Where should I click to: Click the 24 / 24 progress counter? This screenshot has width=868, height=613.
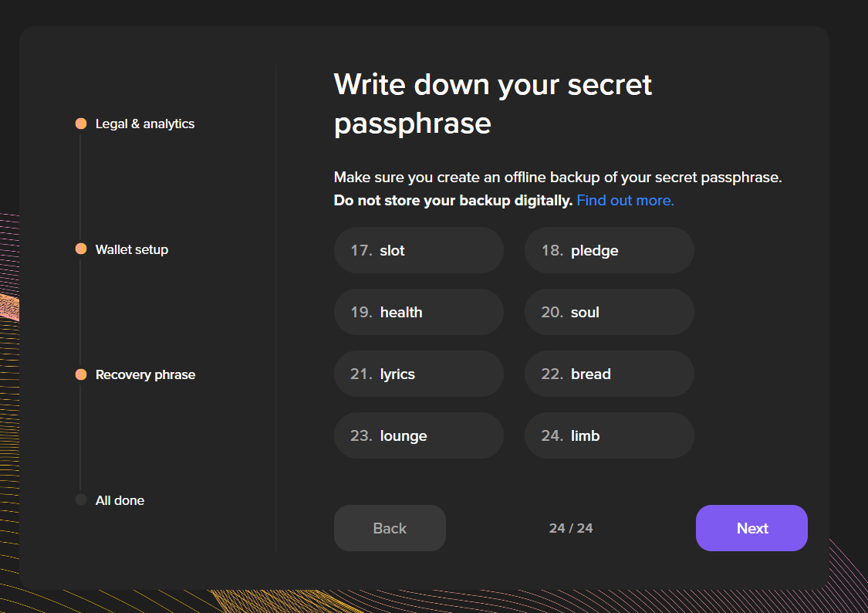coord(571,528)
